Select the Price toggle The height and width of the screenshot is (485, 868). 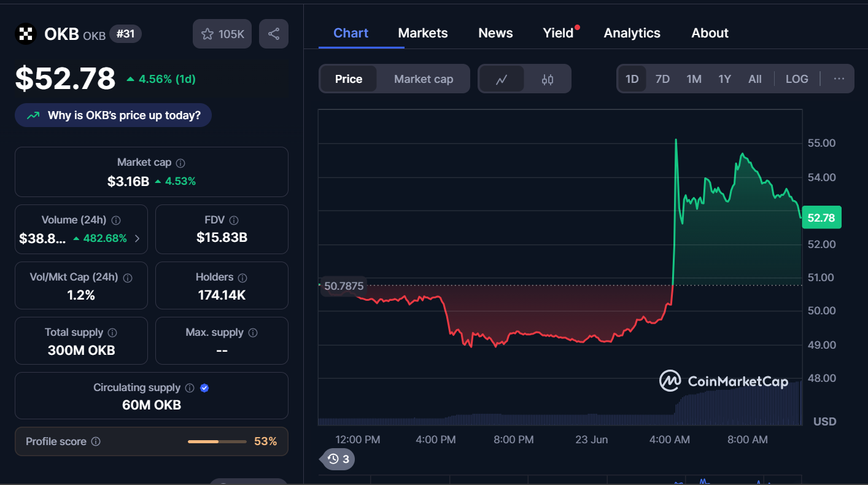pos(349,79)
